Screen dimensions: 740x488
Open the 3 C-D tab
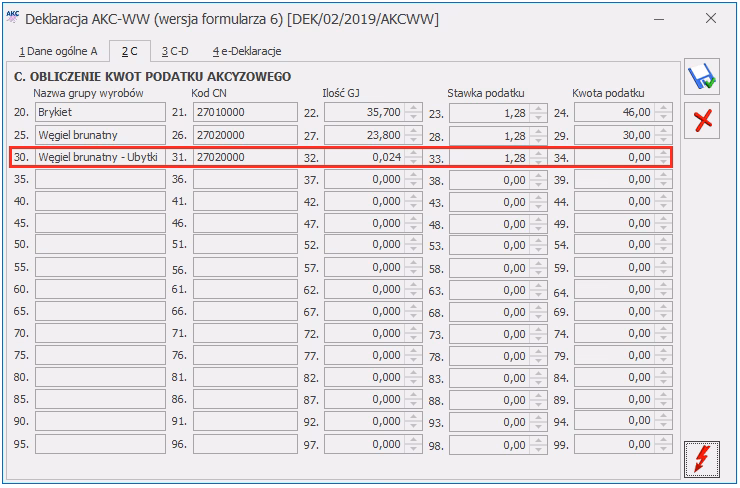pos(177,51)
